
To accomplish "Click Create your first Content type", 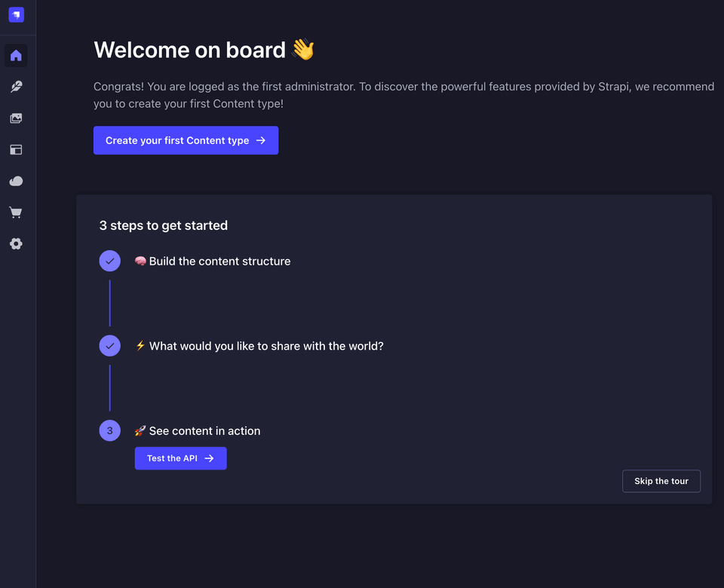I will pyautogui.click(x=186, y=140).
